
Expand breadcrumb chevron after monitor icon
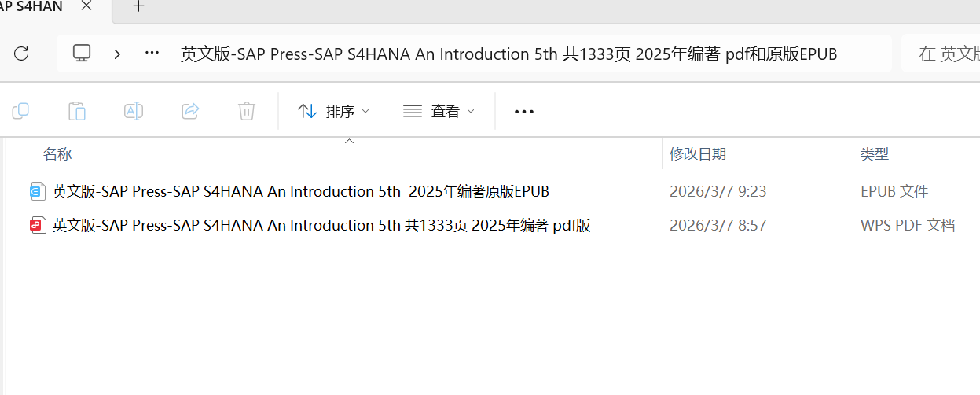pos(117,54)
